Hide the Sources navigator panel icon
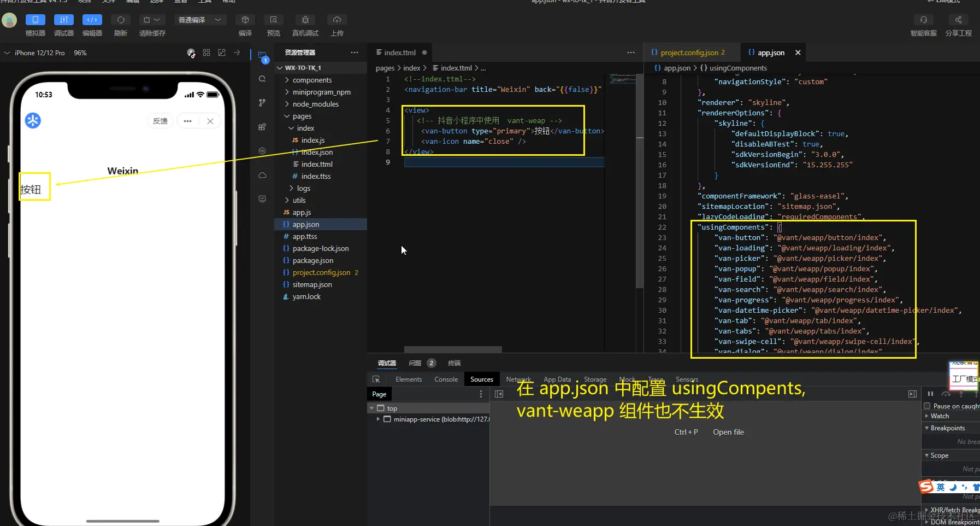Viewport: 980px width, 526px height. tap(499, 394)
